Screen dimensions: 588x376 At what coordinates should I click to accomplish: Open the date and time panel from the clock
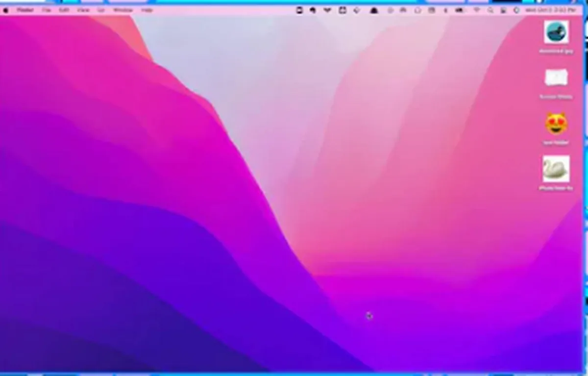tap(551, 8)
